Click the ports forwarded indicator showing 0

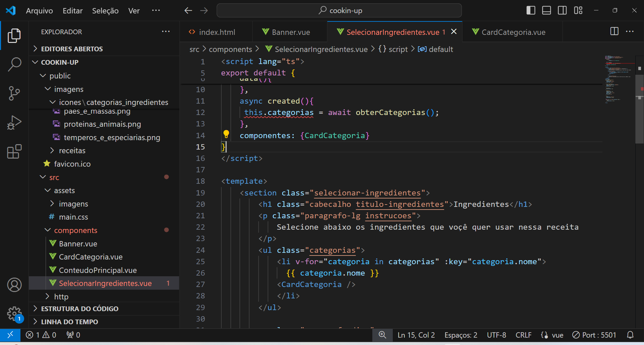click(73, 335)
